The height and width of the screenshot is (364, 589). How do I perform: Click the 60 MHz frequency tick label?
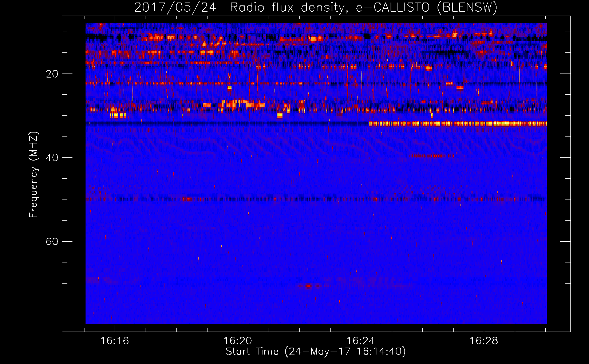[52, 241]
